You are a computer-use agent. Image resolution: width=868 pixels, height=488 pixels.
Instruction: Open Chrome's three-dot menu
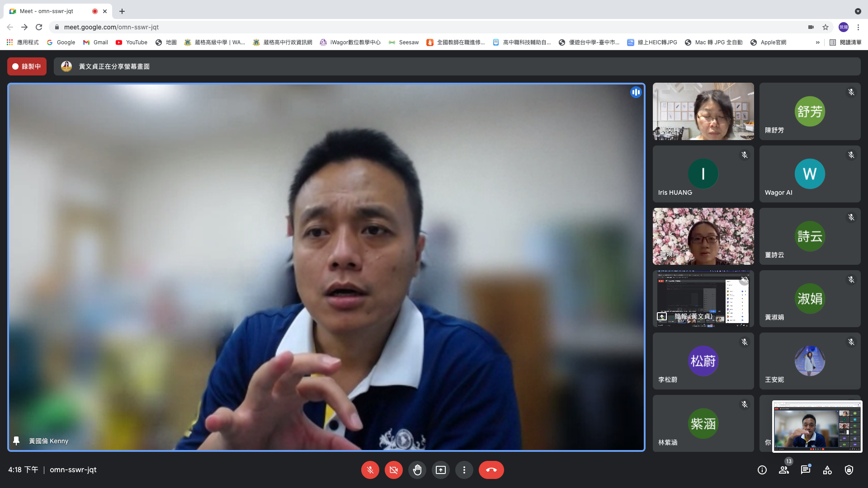tap(858, 27)
